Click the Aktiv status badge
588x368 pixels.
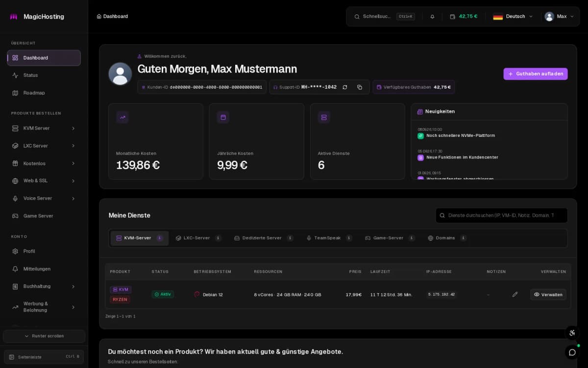(x=163, y=294)
